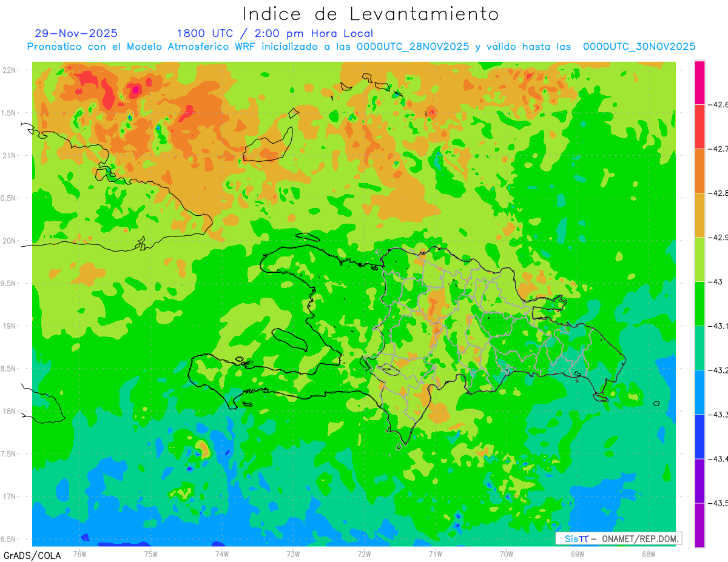Click the "70W" longitude label
This screenshot has height=562, width=728.
point(507,554)
